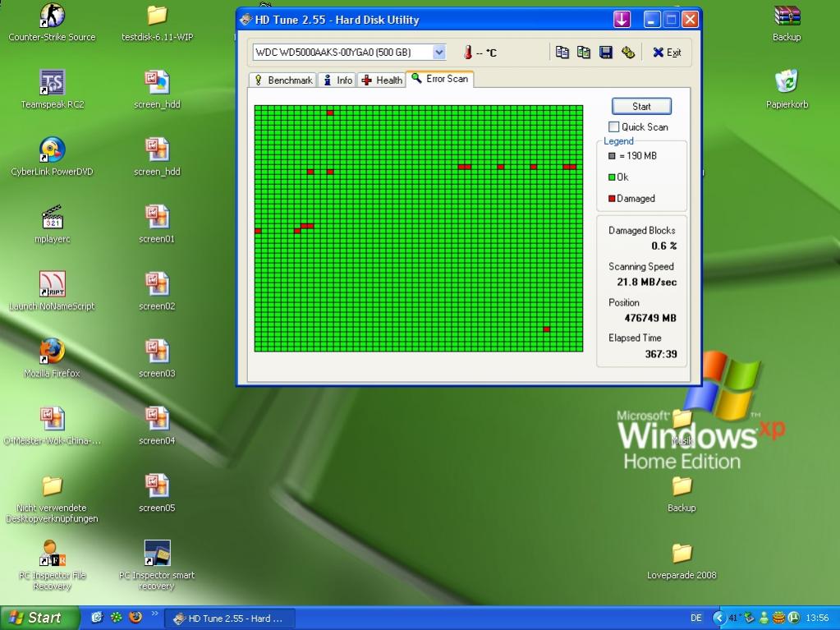Image resolution: width=840 pixels, height=630 pixels.
Task: Click the Position value 476749 MB
Action: 650,318
